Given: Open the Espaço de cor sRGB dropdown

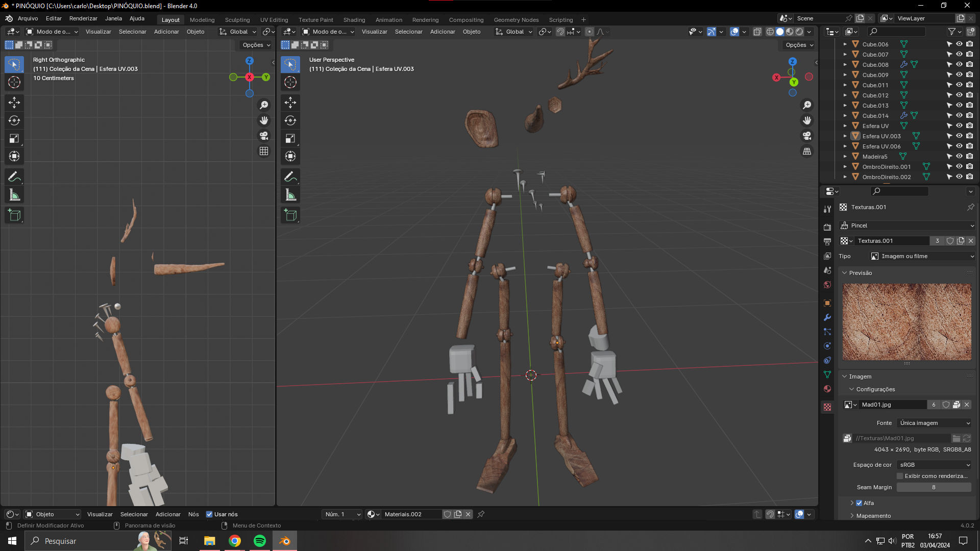Looking at the screenshot, I should pyautogui.click(x=934, y=465).
